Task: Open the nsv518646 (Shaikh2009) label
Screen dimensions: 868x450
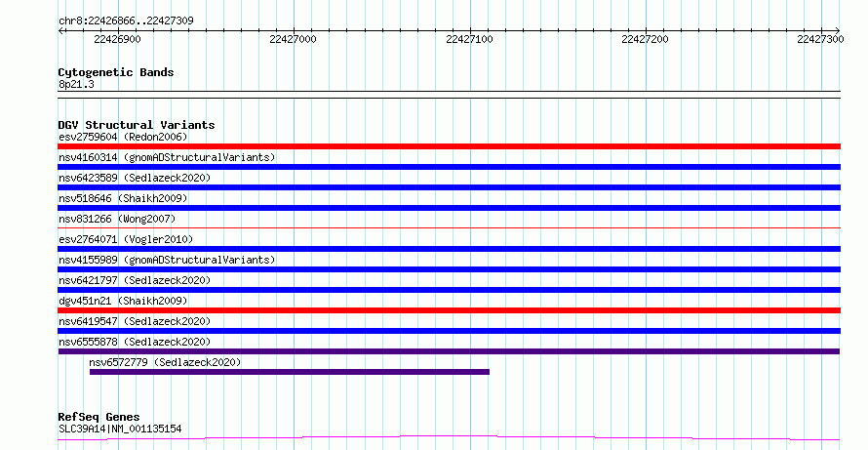Action: click(123, 198)
